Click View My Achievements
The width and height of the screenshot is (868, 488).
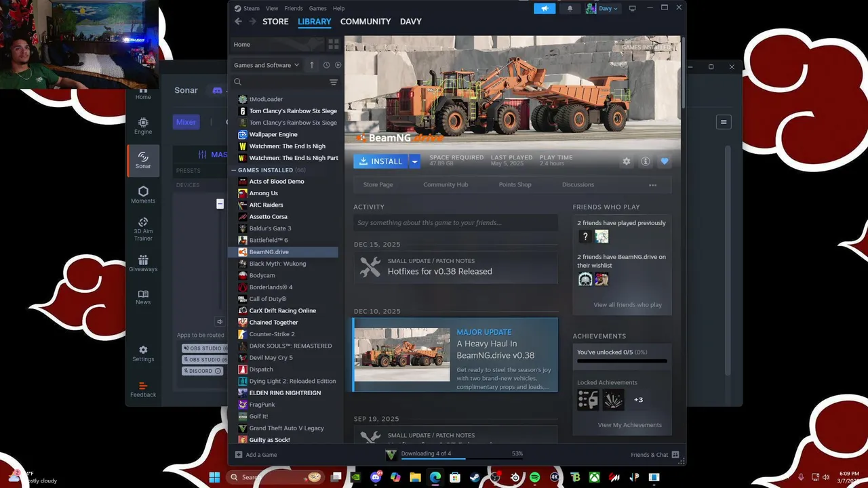tap(629, 425)
